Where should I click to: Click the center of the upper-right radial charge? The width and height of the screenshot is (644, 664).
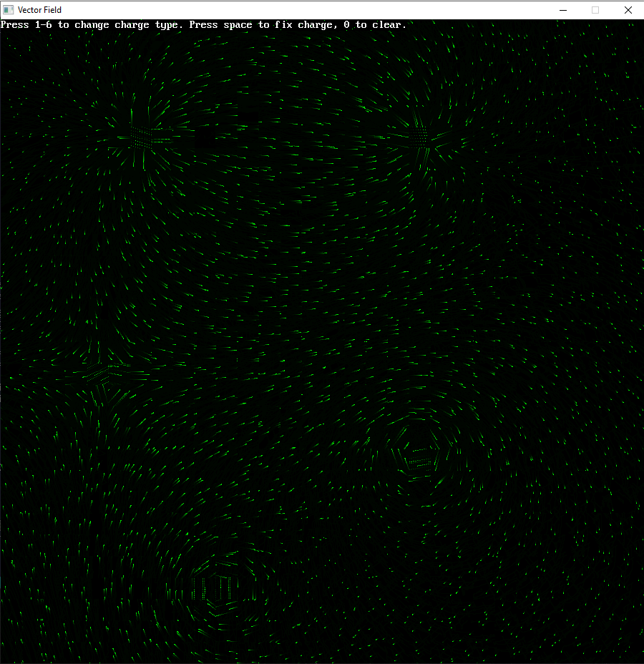click(422, 136)
